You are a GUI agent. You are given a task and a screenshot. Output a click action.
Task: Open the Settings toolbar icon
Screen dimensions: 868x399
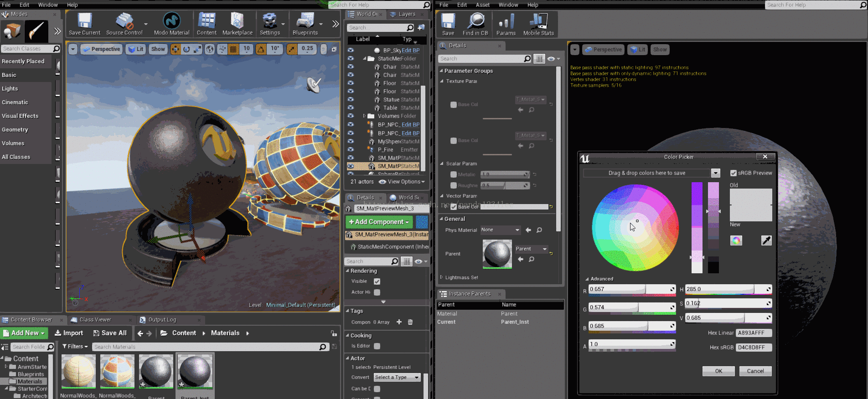[269, 24]
